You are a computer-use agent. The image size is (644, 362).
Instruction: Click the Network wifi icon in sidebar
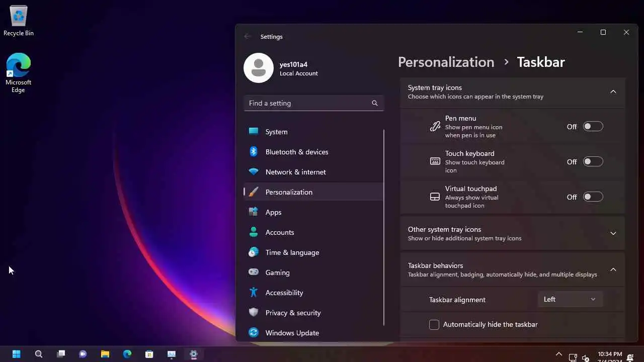[x=254, y=171]
